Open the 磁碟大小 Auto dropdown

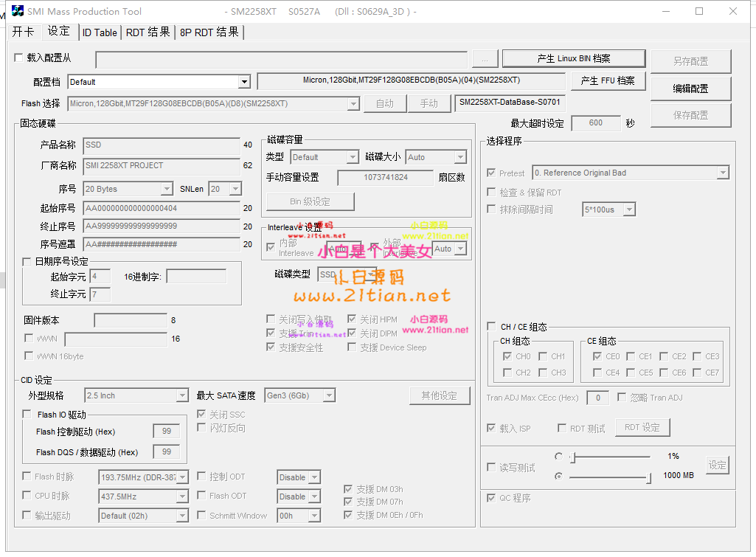[460, 156]
